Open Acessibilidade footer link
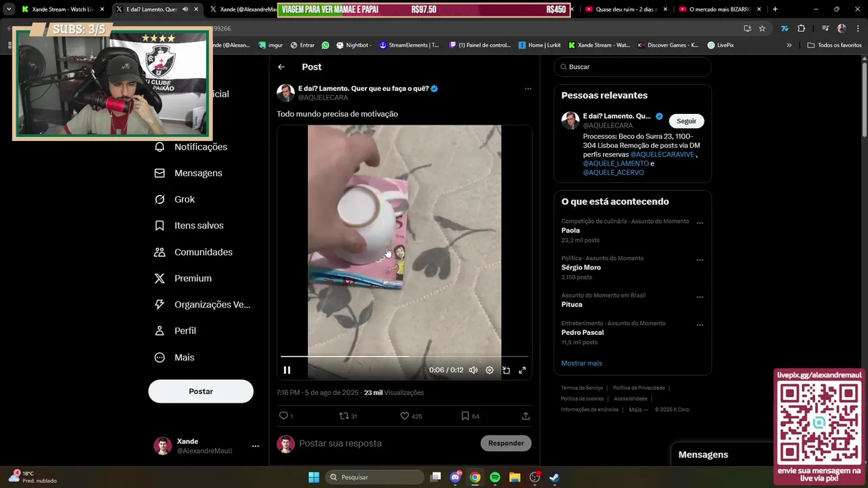Viewport: 868px width, 488px height. pyautogui.click(x=631, y=399)
